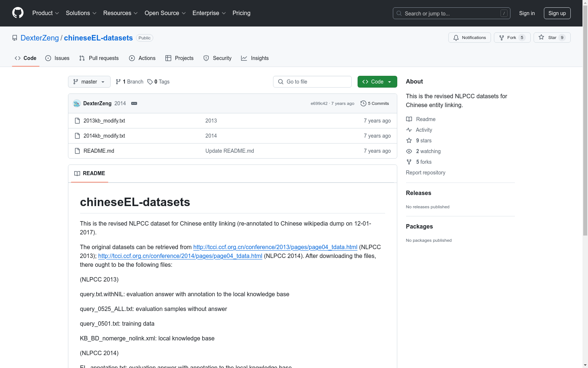Open the chineseEL-datasets repository link
Viewport: 588px width, 368px height.
pyautogui.click(x=98, y=38)
